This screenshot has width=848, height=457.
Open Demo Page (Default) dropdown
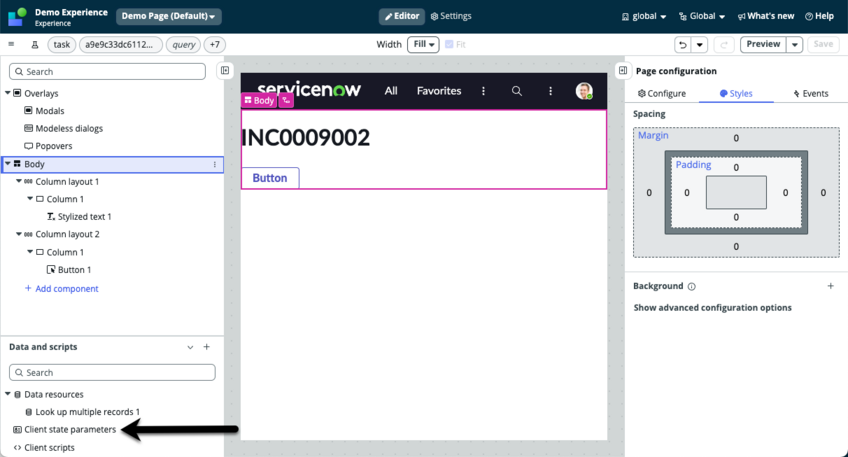click(x=169, y=16)
